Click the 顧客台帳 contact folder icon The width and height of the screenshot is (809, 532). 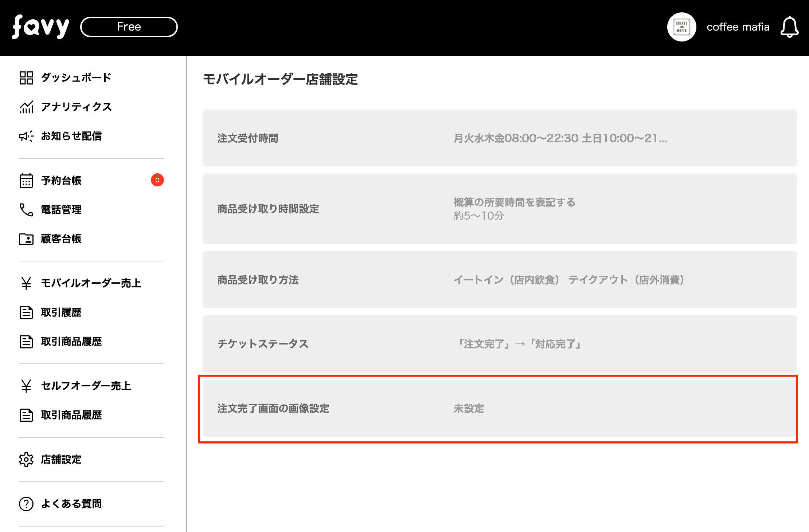click(26, 239)
